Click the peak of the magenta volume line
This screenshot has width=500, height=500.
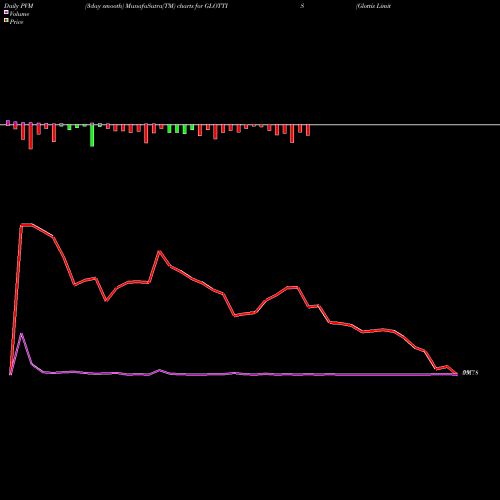(x=21, y=333)
